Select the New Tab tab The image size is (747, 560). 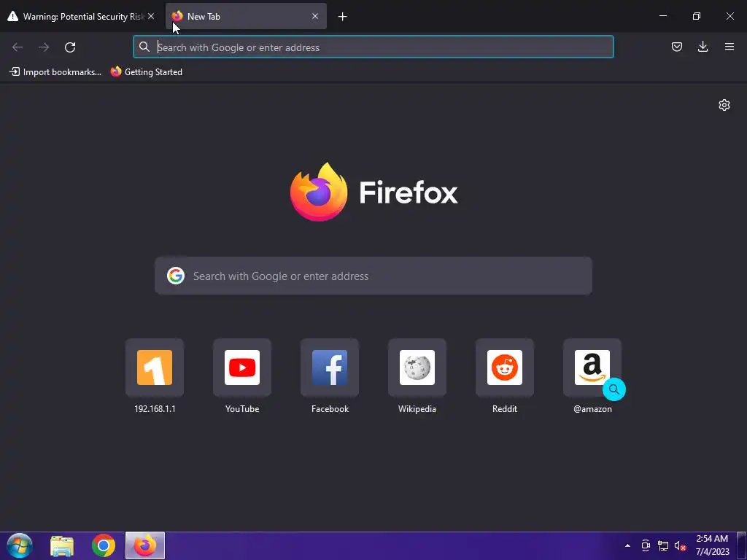pos(246,16)
